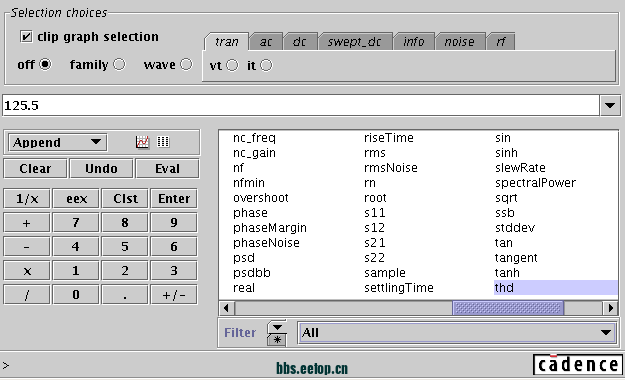Screen dimensions: 625x380
Task: Select the sqrt function
Action: 506,198
